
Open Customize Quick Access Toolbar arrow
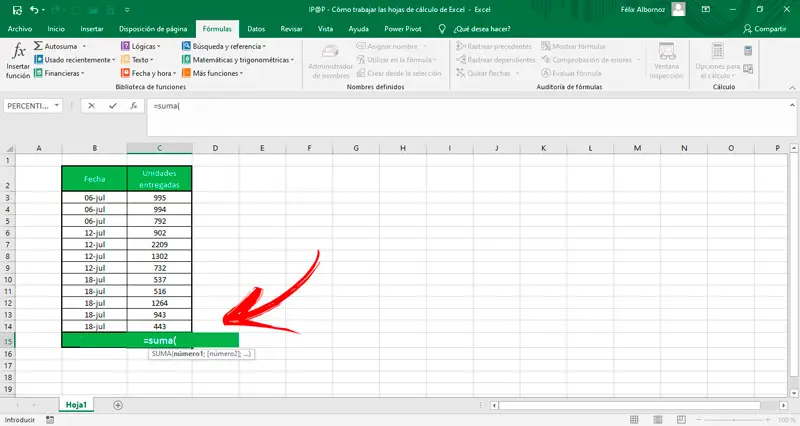point(127,10)
